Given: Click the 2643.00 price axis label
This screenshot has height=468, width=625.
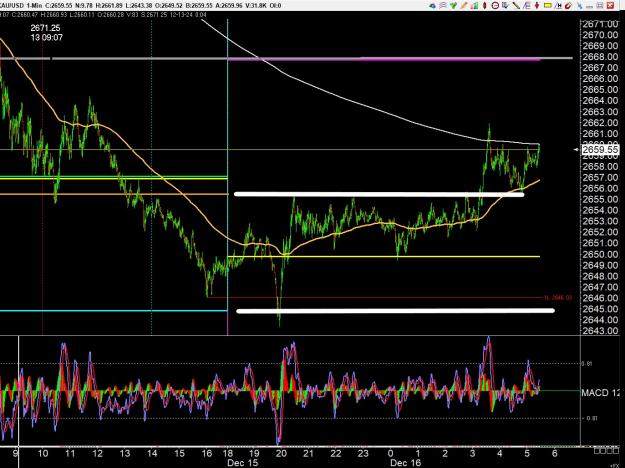Looking at the screenshot, I should tap(600, 330).
